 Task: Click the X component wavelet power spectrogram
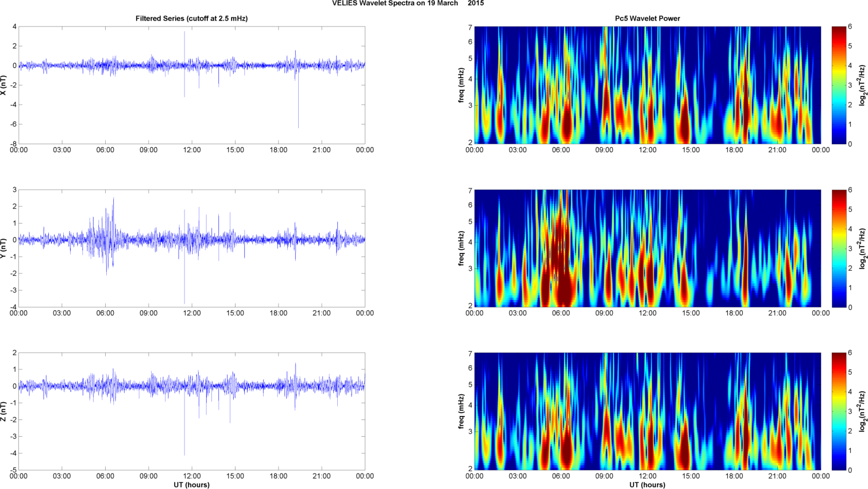coord(647,85)
